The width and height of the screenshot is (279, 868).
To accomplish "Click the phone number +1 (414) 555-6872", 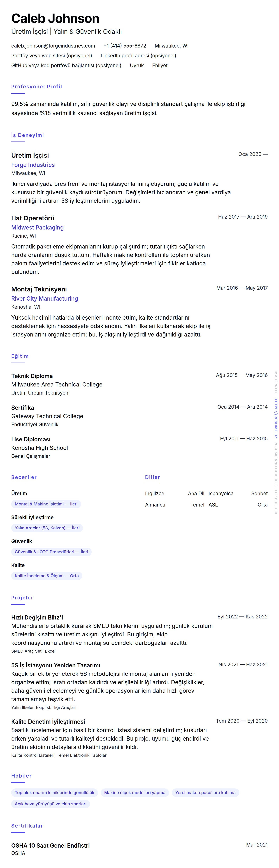I will click(125, 46).
